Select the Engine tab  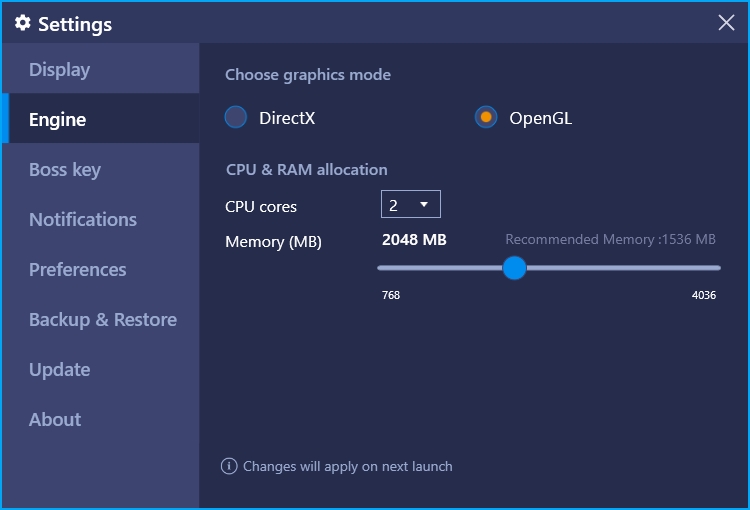tap(101, 118)
